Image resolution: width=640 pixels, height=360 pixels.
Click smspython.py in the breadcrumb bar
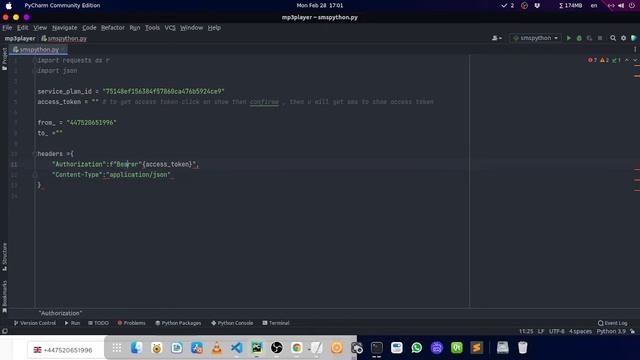pyautogui.click(x=64, y=38)
